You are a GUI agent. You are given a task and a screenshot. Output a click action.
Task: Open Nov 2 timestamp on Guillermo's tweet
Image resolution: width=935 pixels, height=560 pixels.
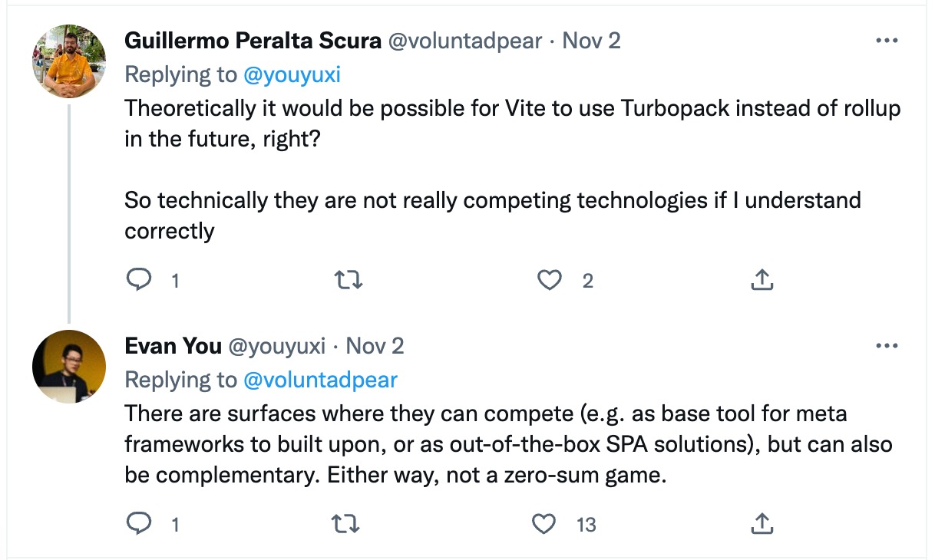coord(591,40)
